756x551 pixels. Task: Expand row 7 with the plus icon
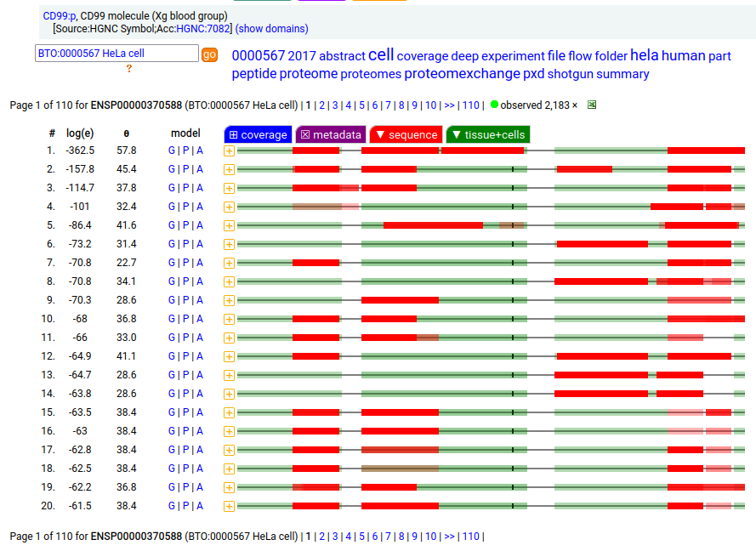point(229,264)
